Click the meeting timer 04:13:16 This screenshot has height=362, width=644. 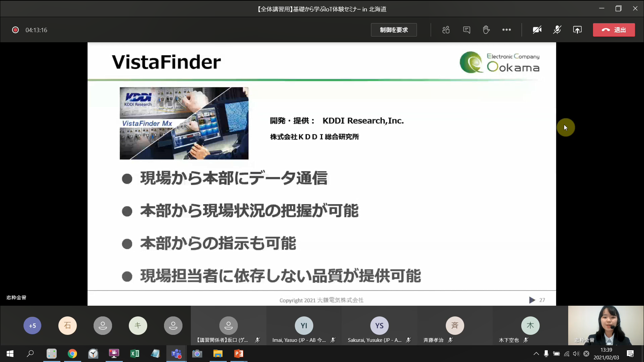pyautogui.click(x=36, y=30)
